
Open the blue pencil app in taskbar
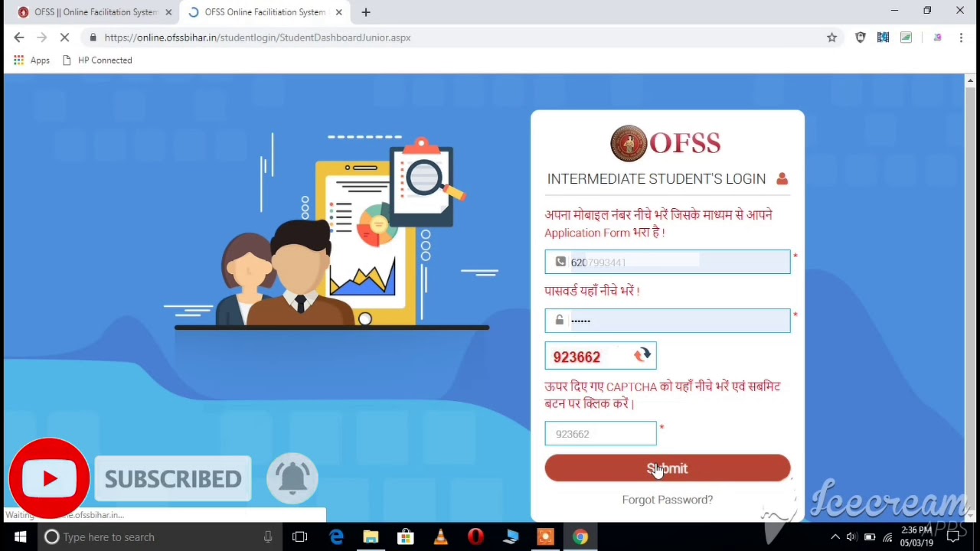pos(511,537)
